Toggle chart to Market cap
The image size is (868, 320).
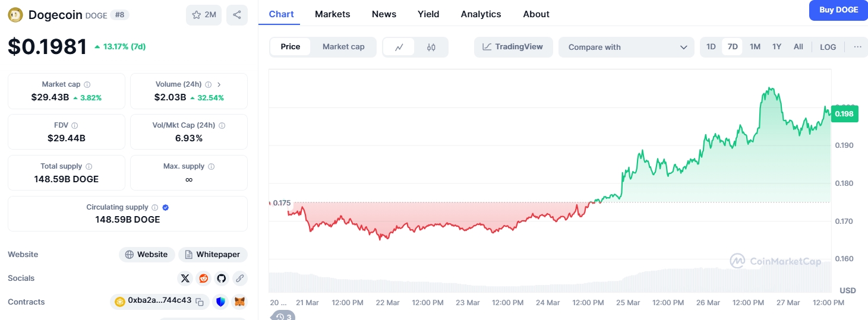343,47
